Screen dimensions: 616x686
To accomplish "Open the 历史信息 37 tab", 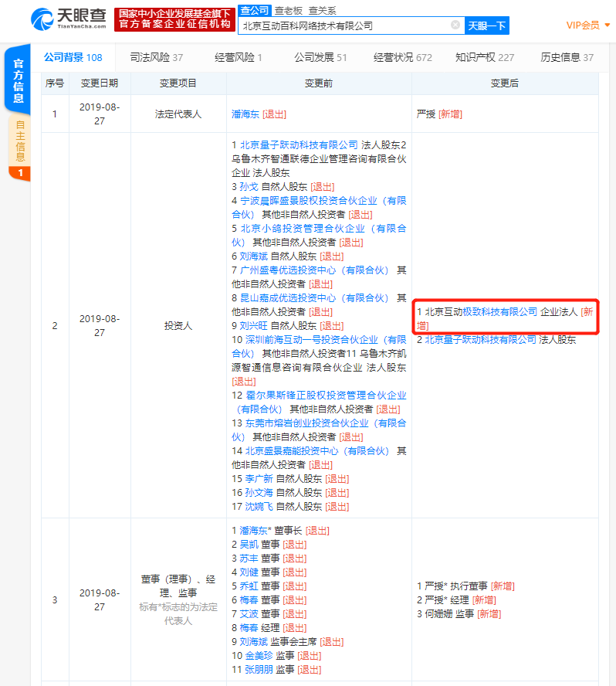I will point(567,57).
